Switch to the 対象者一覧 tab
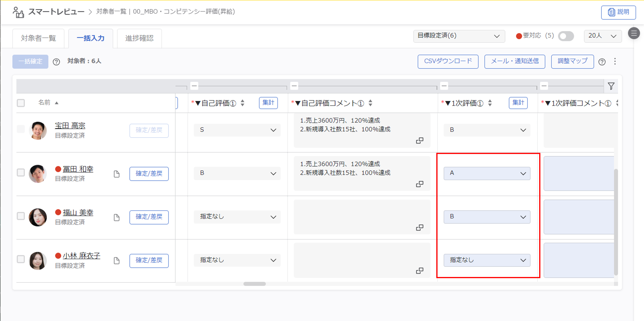 point(38,38)
